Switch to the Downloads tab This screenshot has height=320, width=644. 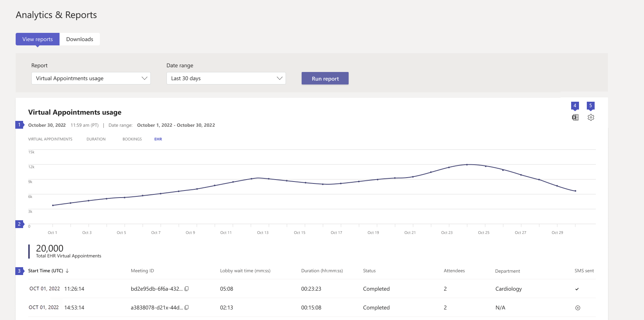(80, 39)
